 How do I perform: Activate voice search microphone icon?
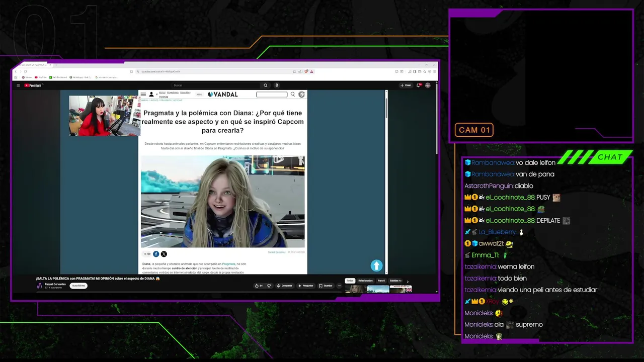click(x=277, y=85)
